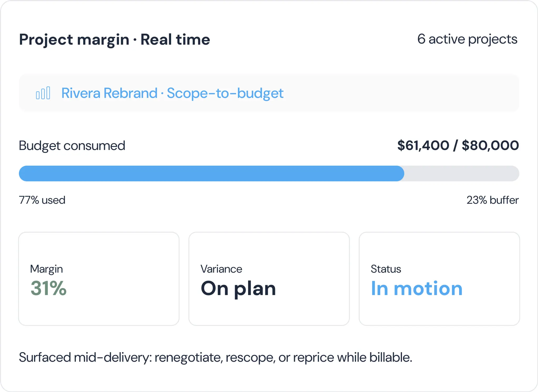The width and height of the screenshot is (538, 392).
Task: Click the 77% used text
Action: point(42,200)
